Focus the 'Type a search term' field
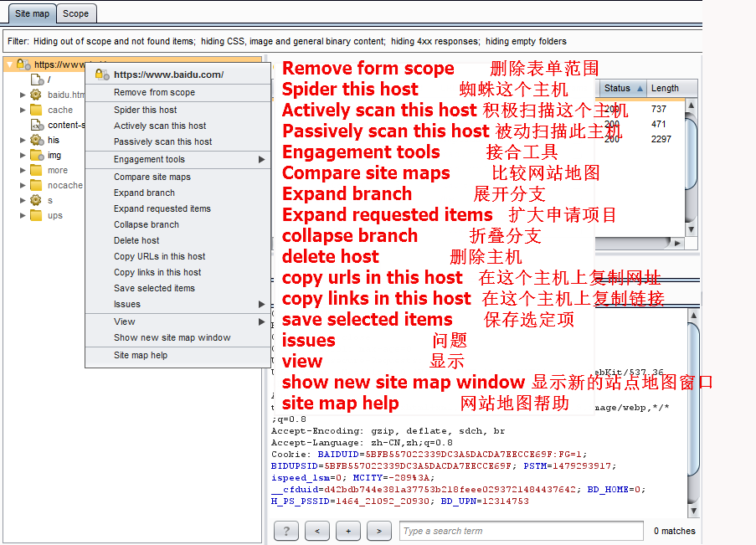This screenshot has width=756, height=545. 522,531
